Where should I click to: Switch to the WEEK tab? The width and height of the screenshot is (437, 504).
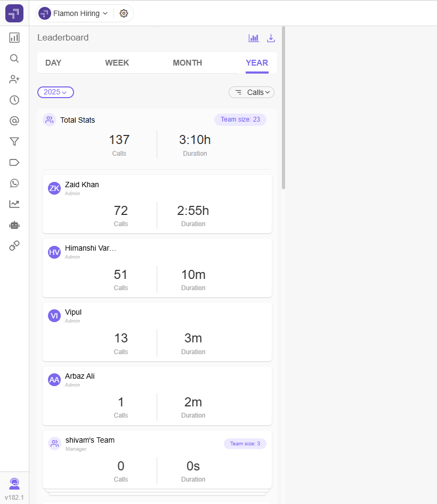pyautogui.click(x=117, y=63)
